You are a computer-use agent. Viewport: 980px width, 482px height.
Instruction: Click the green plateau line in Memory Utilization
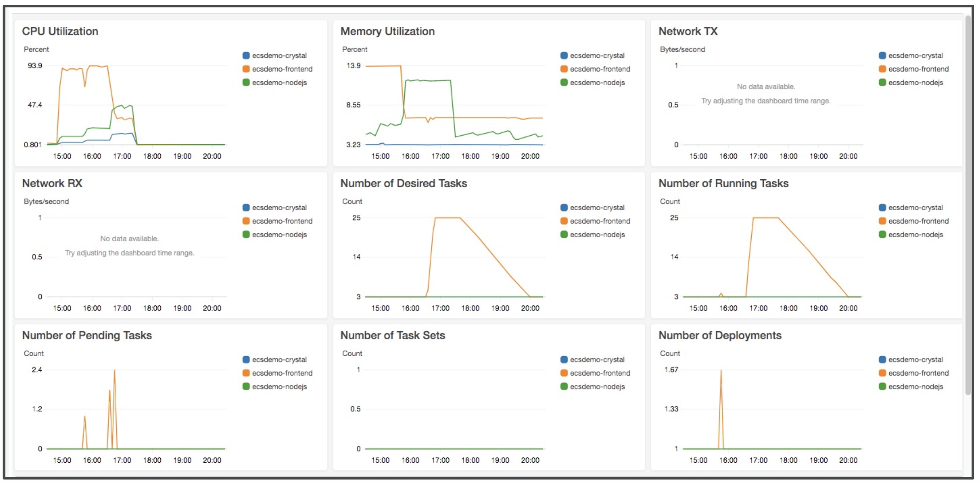coord(429,80)
